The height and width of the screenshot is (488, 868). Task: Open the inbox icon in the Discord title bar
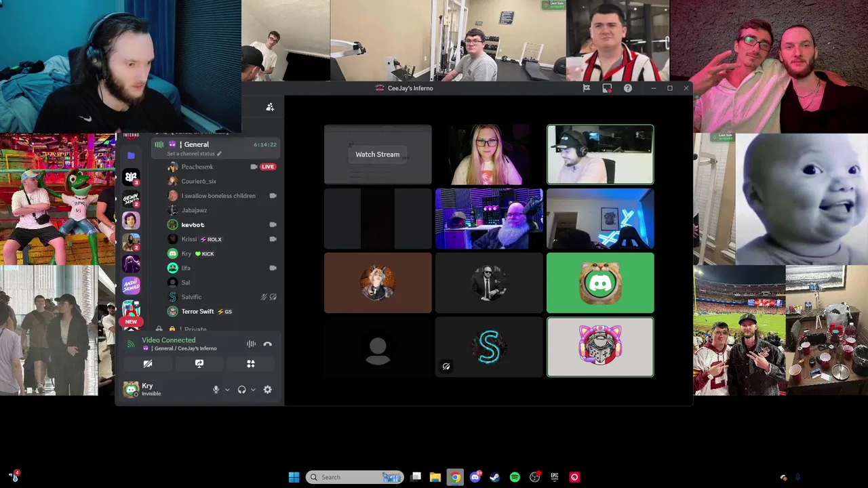[x=607, y=88]
